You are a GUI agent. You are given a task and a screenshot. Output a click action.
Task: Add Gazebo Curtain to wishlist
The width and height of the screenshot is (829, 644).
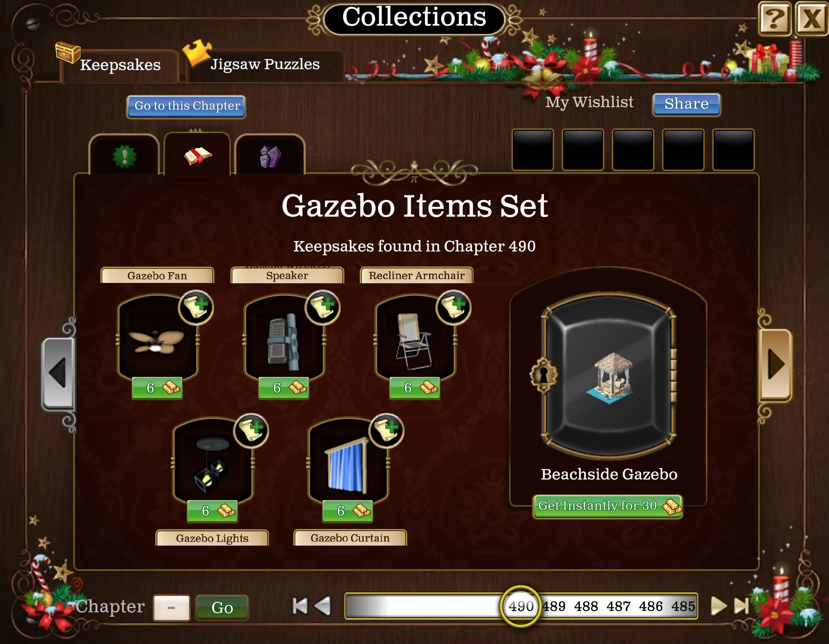point(386,431)
